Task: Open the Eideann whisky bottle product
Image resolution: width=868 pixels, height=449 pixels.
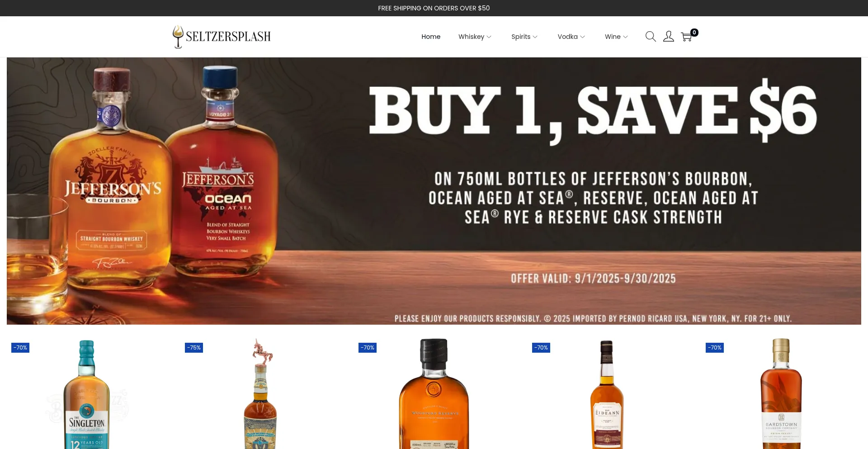Action: point(607,394)
